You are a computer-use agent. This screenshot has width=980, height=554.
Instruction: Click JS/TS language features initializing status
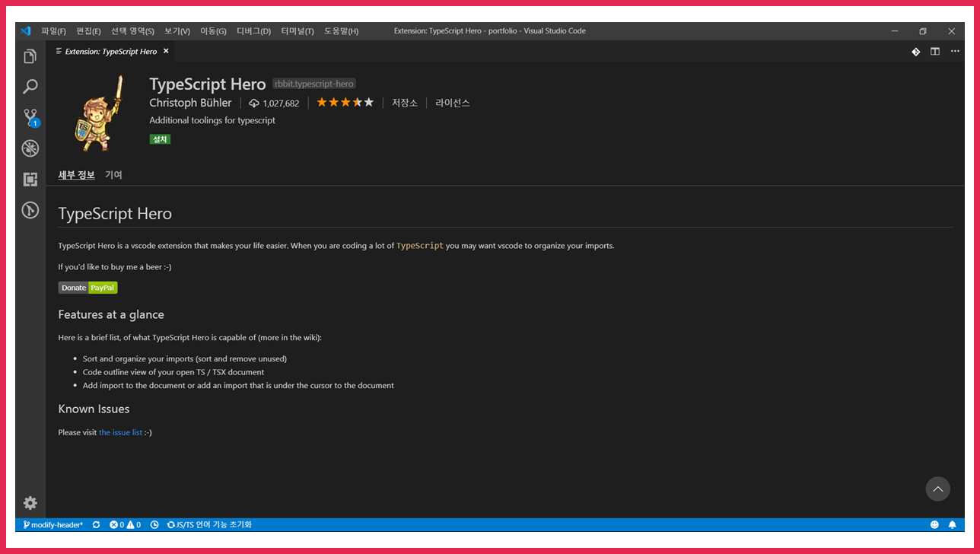209,525
